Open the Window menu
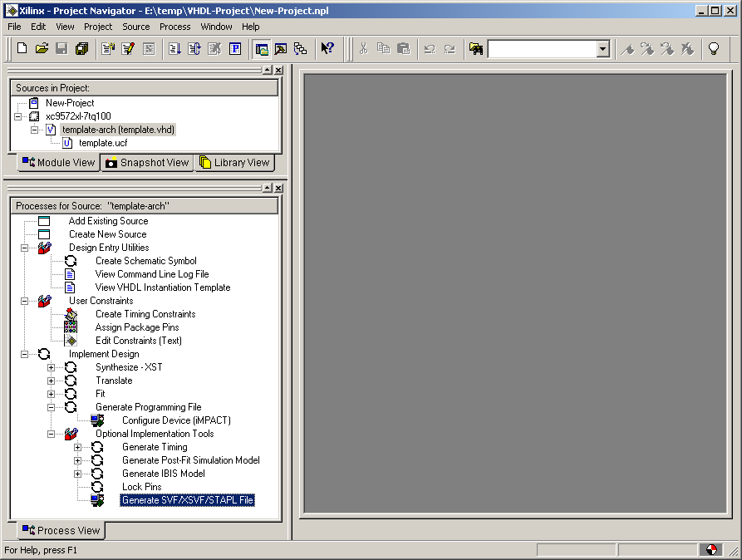 coord(216,27)
